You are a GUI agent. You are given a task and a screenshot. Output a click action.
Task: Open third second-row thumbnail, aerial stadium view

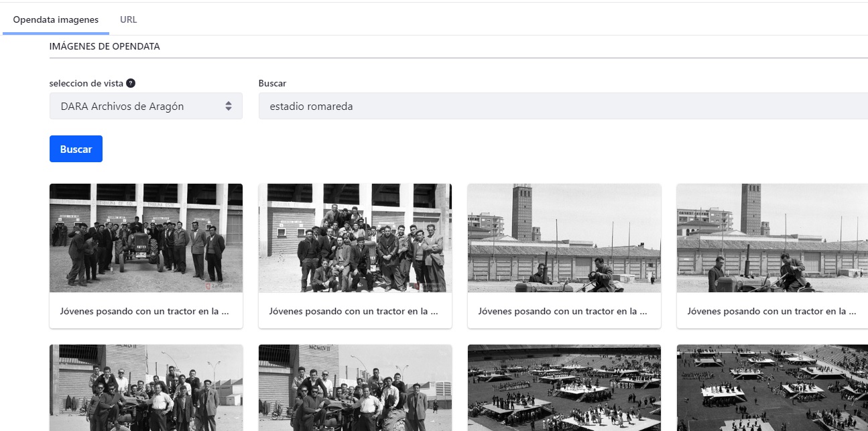click(x=564, y=387)
